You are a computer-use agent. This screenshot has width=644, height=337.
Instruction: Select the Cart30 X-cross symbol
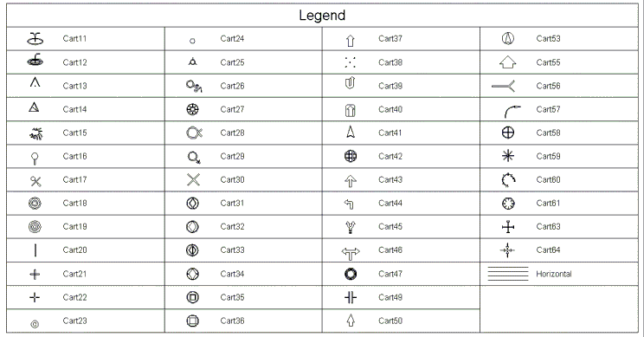tap(193, 179)
